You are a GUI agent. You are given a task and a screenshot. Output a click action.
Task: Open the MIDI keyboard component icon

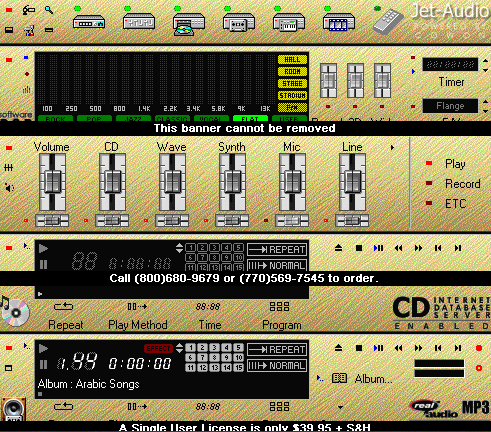coord(289,23)
